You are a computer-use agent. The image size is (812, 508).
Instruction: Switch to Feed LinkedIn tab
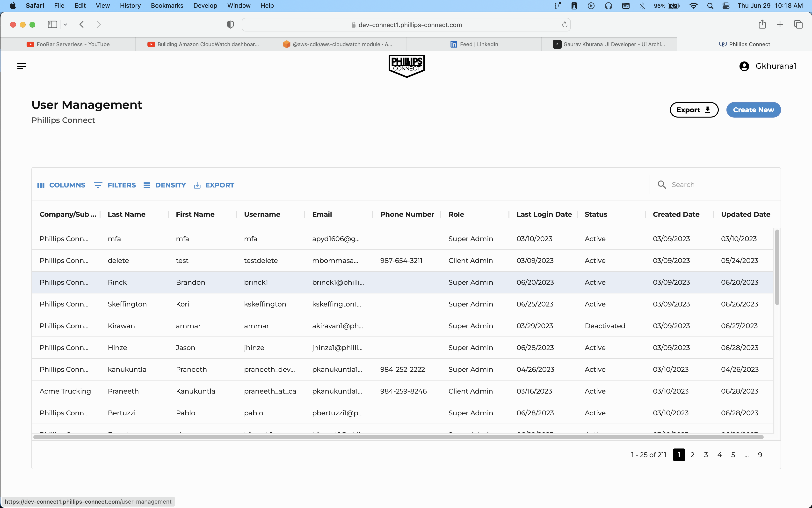[474, 44]
